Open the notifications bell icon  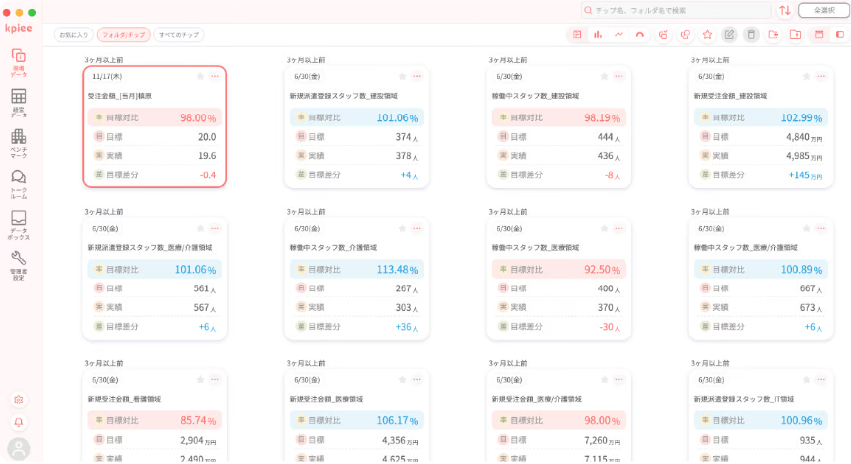click(18, 422)
